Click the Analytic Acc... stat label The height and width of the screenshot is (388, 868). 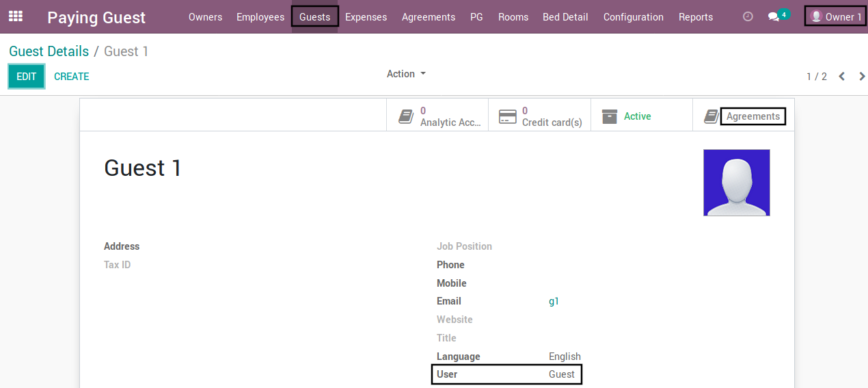(x=450, y=122)
